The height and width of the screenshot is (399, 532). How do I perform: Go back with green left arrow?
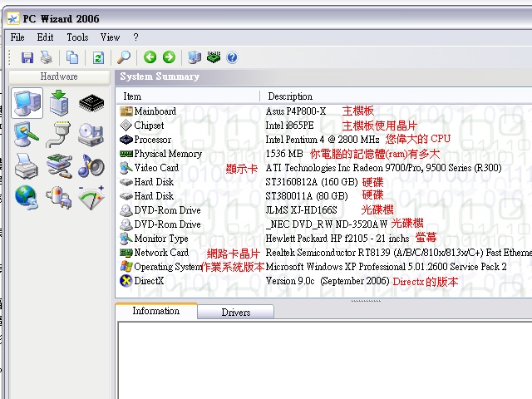[x=150, y=57]
